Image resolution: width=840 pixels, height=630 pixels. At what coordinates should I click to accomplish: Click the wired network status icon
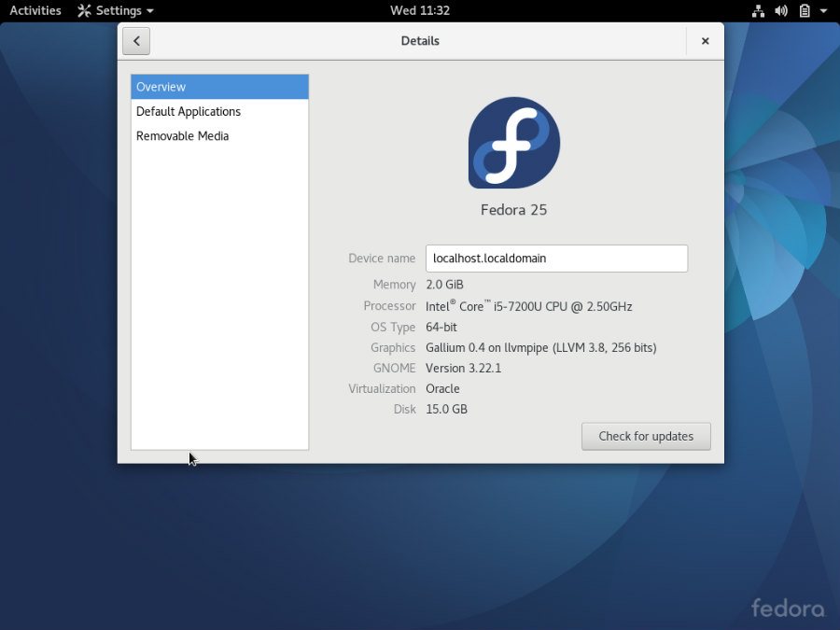click(758, 11)
